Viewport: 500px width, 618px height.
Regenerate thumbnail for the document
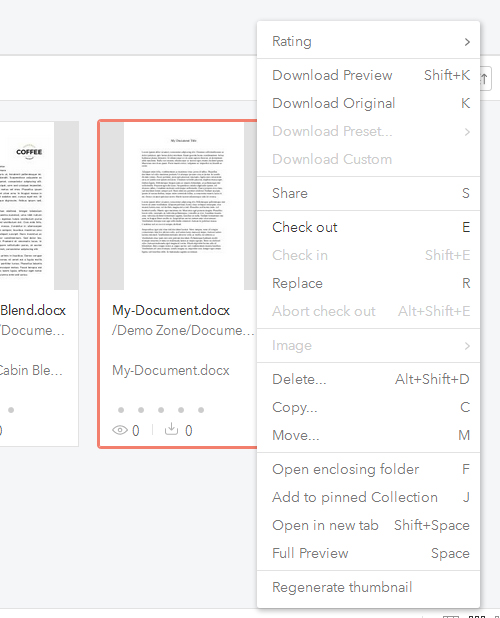pyautogui.click(x=368, y=587)
